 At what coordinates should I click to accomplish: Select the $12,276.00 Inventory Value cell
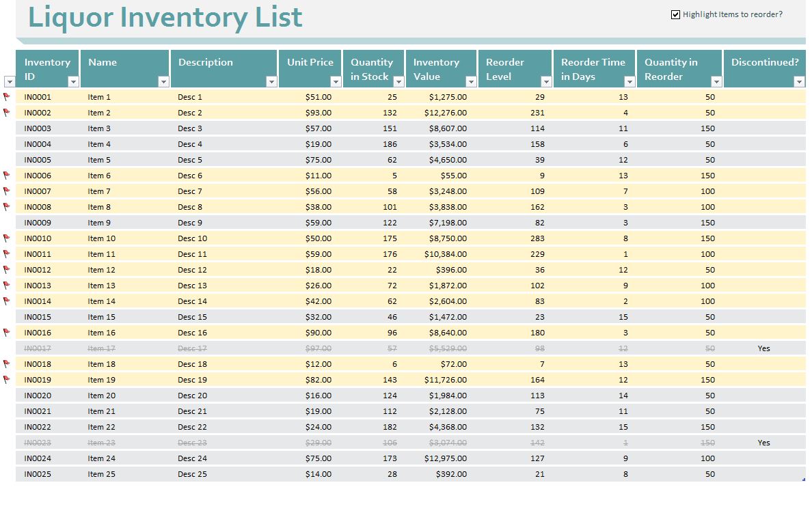(444, 113)
